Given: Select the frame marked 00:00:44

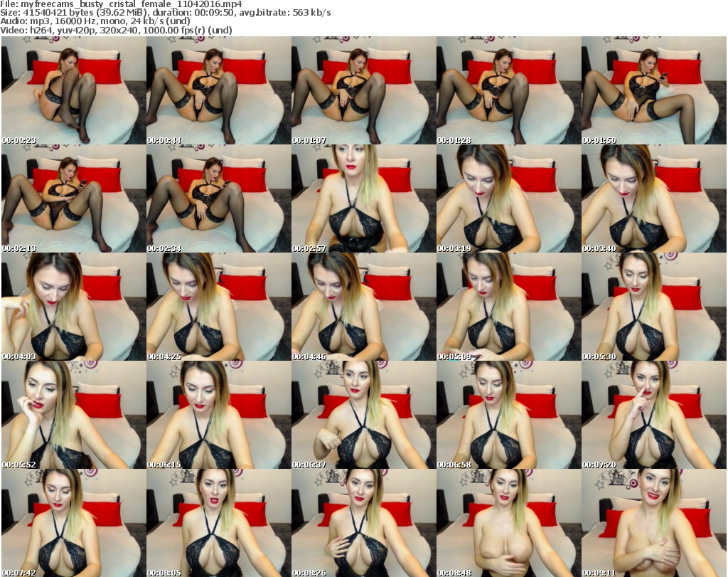Looking at the screenshot, I should tap(218, 91).
